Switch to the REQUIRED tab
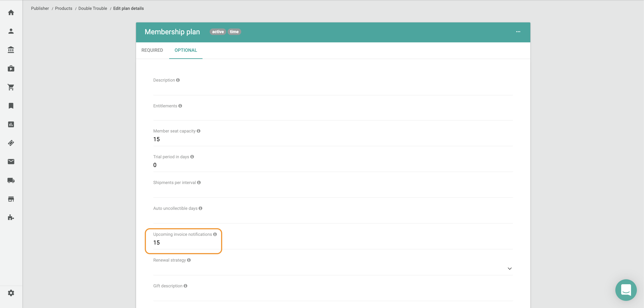 coord(152,50)
